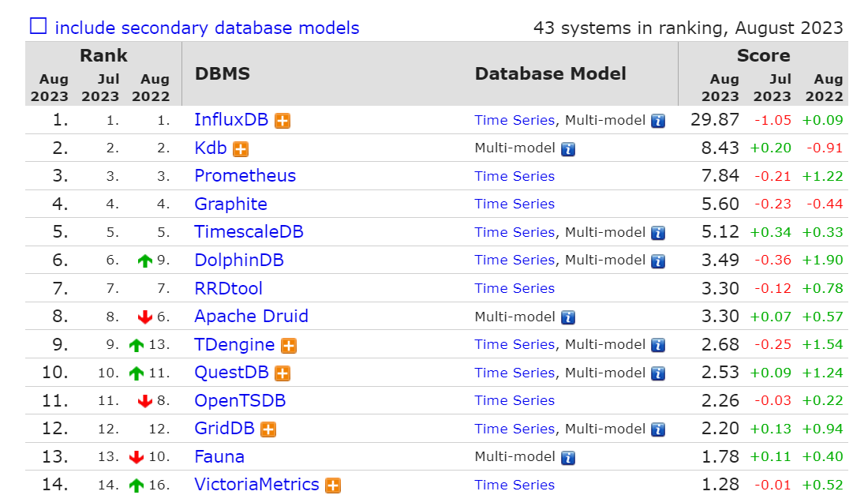Click the info icon in Kdb's Multi-model cell
This screenshot has width=868, height=495.
(568, 149)
